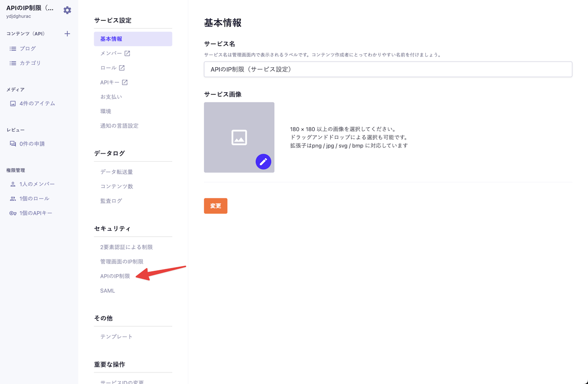Open APIのIP制限 security setting
The image size is (588, 384).
click(x=115, y=276)
